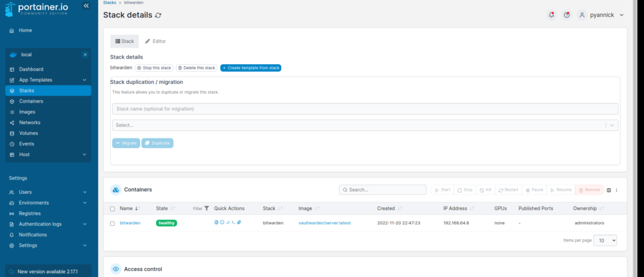The image size is (644, 277).
Task: Open bitwarden container console icon
Action: tap(233, 222)
